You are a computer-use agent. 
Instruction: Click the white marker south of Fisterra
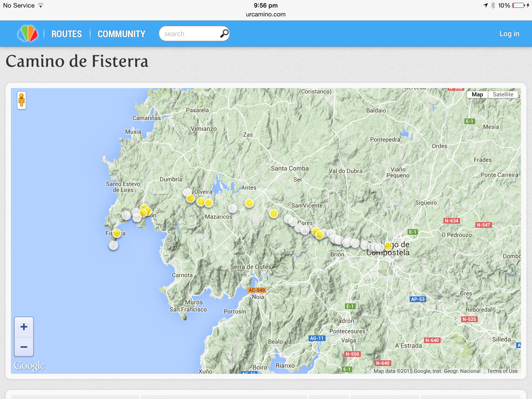[113, 245]
